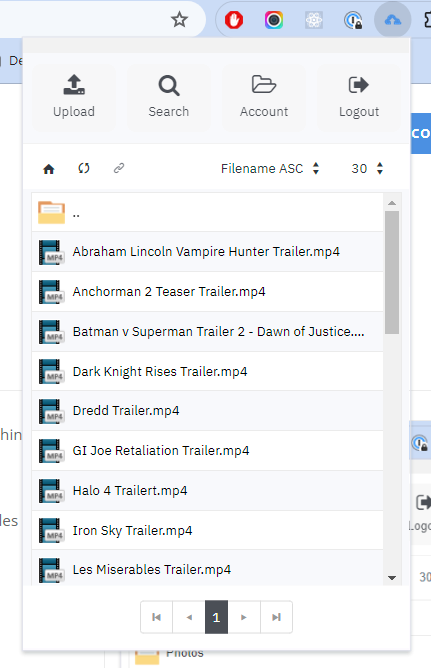Open the Filename ASC sort dropdown
Screen dimensions: 431x668
pos(270,169)
